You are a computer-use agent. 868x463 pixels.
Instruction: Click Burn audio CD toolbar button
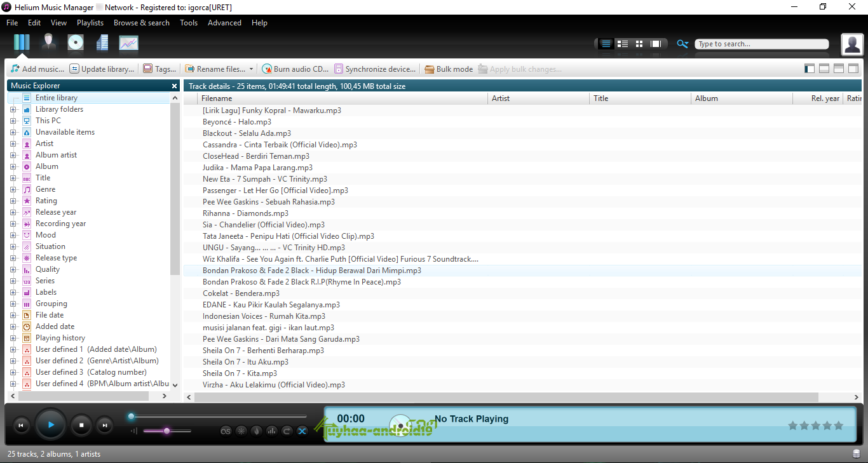pyautogui.click(x=295, y=69)
